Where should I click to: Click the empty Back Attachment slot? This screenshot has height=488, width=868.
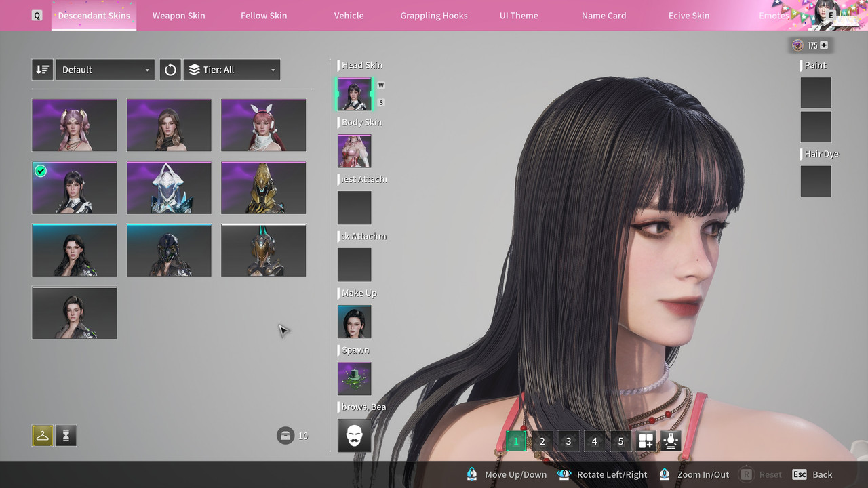[x=355, y=264]
